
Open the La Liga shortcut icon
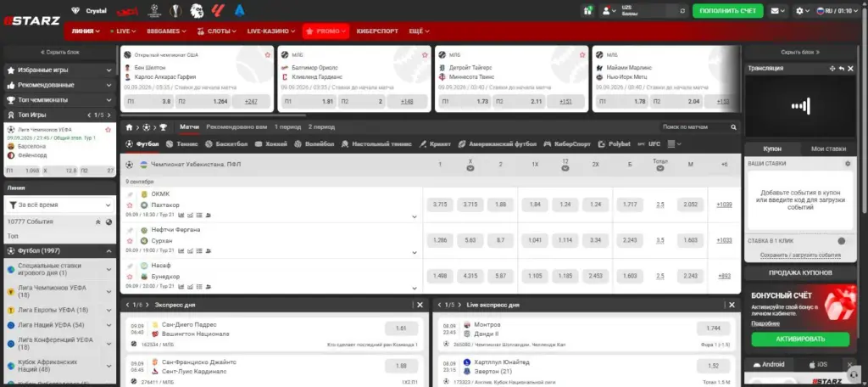218,10
